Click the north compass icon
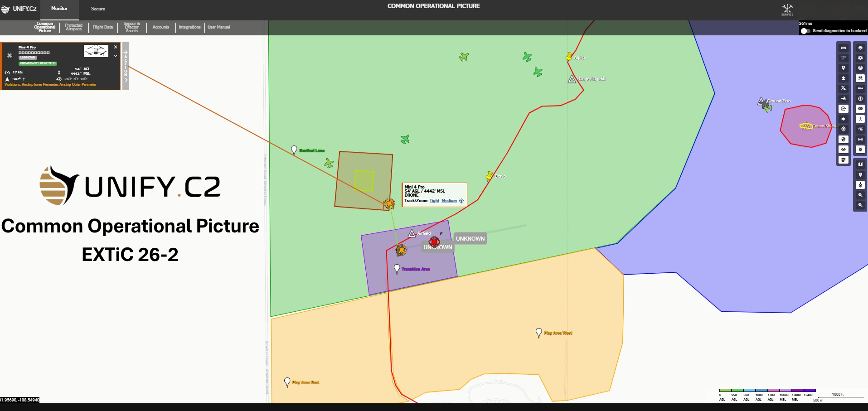 pos(860,185)
